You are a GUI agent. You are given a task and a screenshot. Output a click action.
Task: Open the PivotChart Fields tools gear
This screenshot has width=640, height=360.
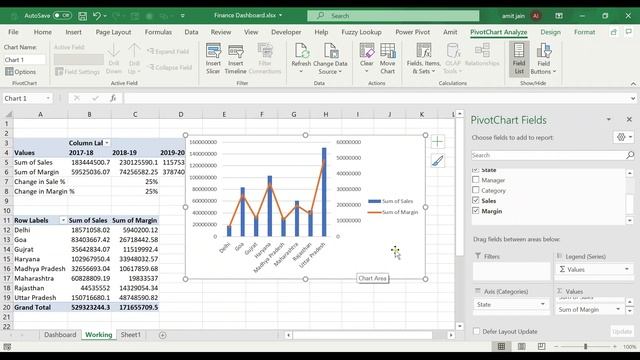click(624, 137)
